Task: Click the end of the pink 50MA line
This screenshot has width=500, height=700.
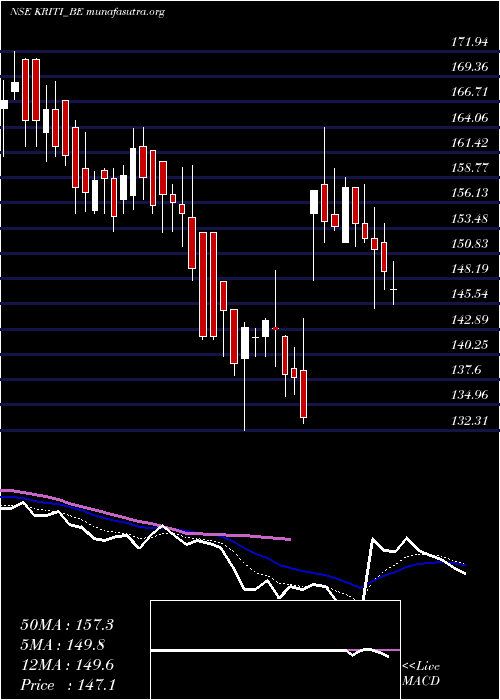Action: pyautogui.click(x=290, y=539)
